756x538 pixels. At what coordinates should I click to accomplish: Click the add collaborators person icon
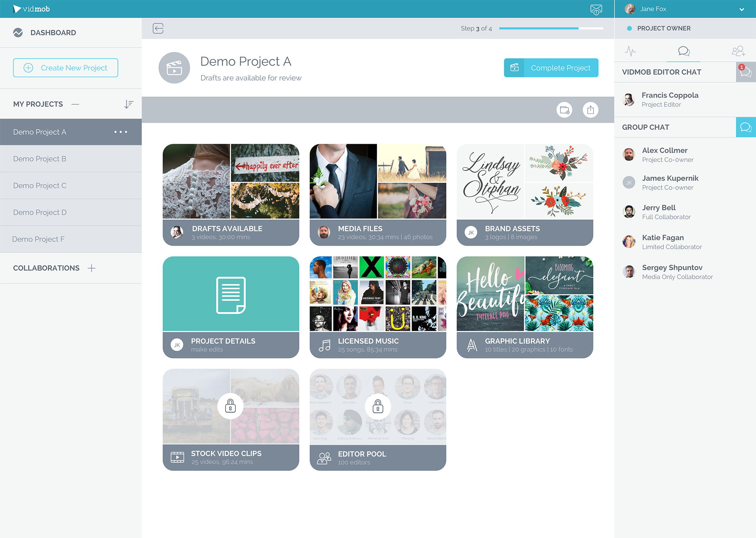point(739,51)
